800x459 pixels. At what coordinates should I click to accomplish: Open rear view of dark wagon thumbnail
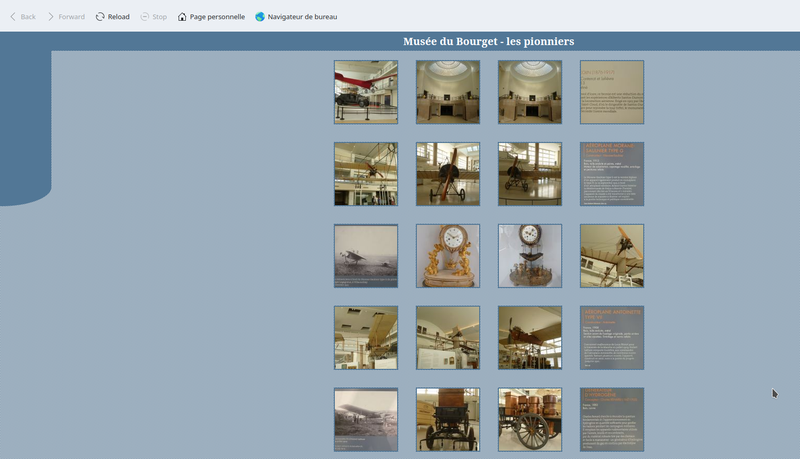(448, 419)
